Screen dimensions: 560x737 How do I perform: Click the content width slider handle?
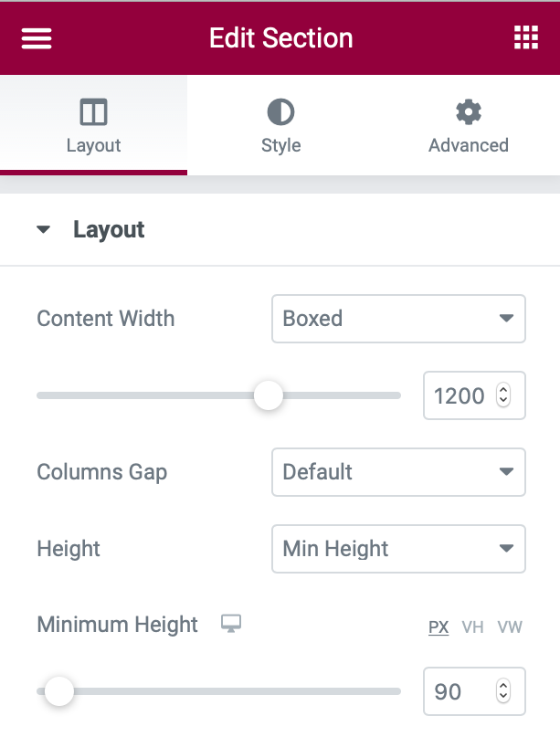pos(269,395)
